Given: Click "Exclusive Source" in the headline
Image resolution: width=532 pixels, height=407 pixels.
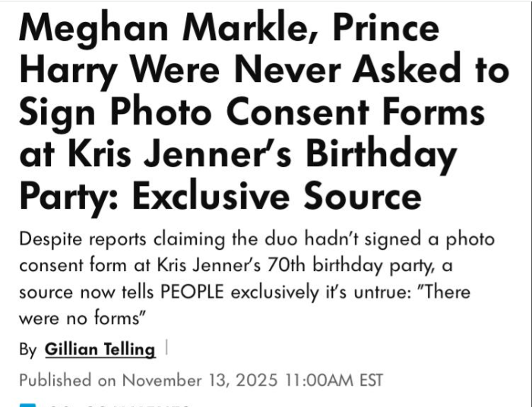Looking at the screenshot, I should [x=277, y=196].
